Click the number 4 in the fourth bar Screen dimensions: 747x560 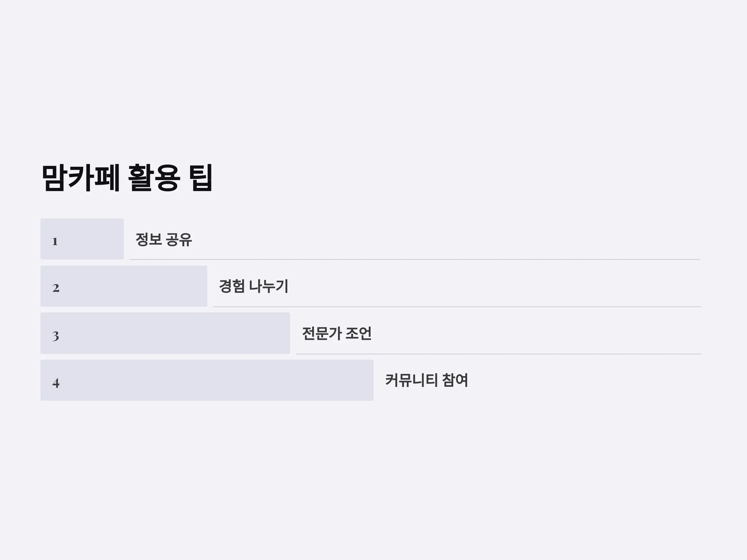[x=56, y=383]
